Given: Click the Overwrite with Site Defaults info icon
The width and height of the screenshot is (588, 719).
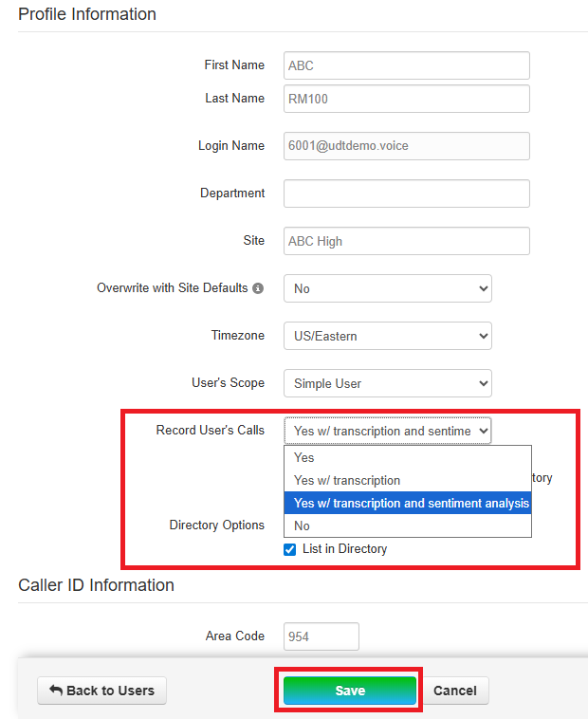Looking at the screenshot, I should click(258, 288).
